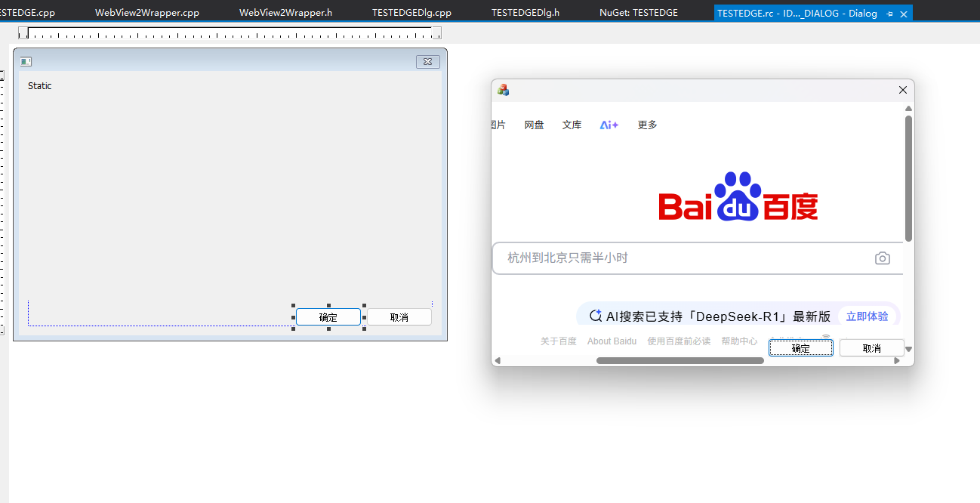
Task: Click the running dialog's application icon
Action: tap(504, 90)
